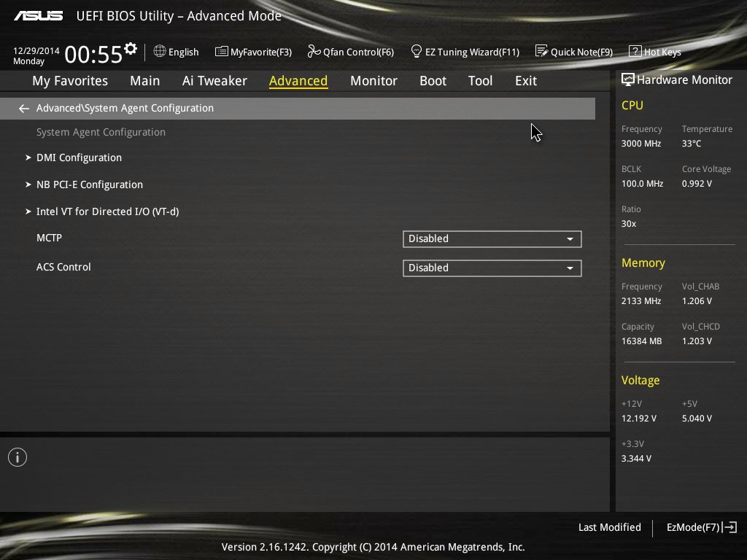747x560 pixels.
Task: Click CPU temperature 33°C value
Action: [692, 144]
